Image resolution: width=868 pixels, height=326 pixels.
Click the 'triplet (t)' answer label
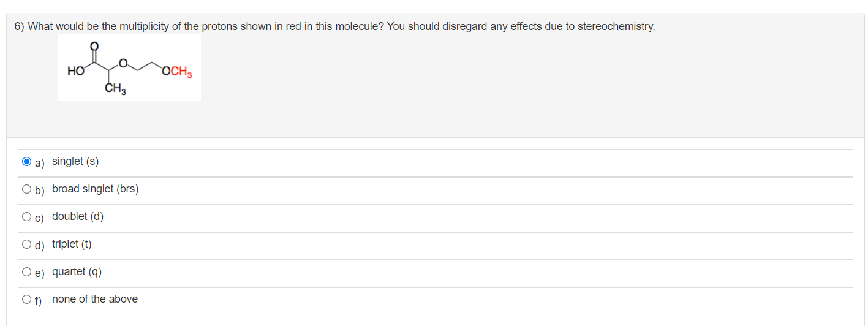point(72,244)
